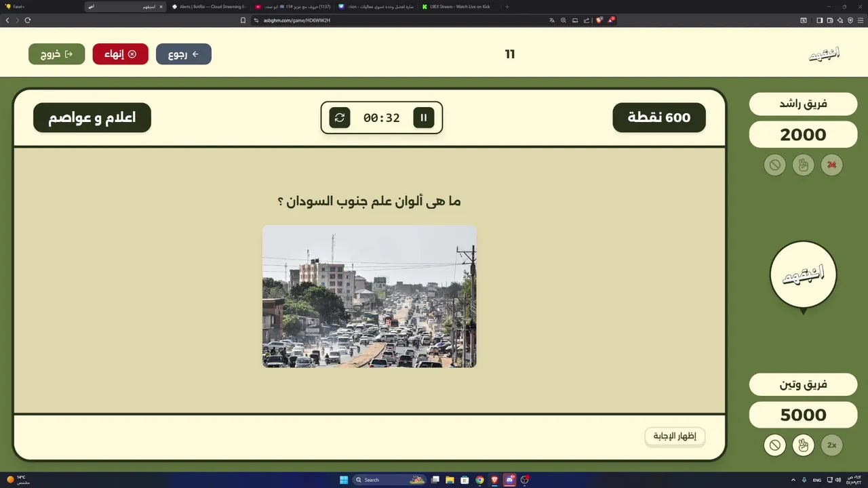Click the اعلام و عواصم category label

[92, 117]
